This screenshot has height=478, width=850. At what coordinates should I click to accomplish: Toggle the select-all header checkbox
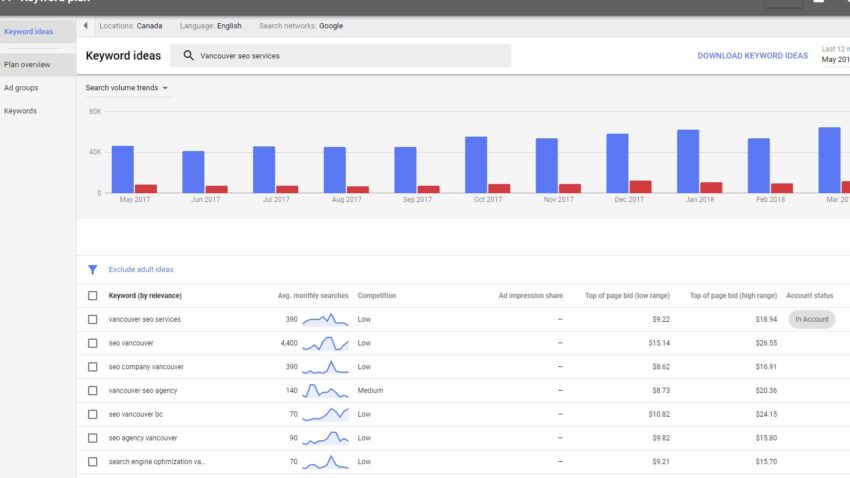click(93, 295)
